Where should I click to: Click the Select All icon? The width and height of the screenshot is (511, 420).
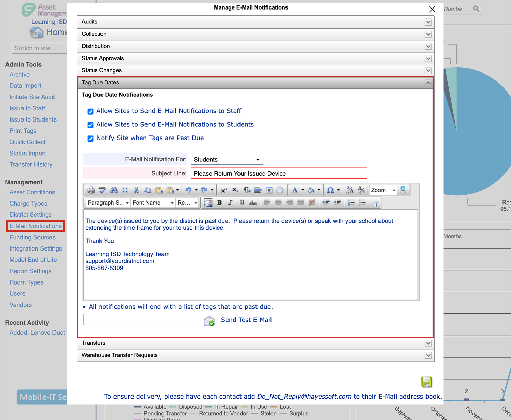[x=125, y=190]
